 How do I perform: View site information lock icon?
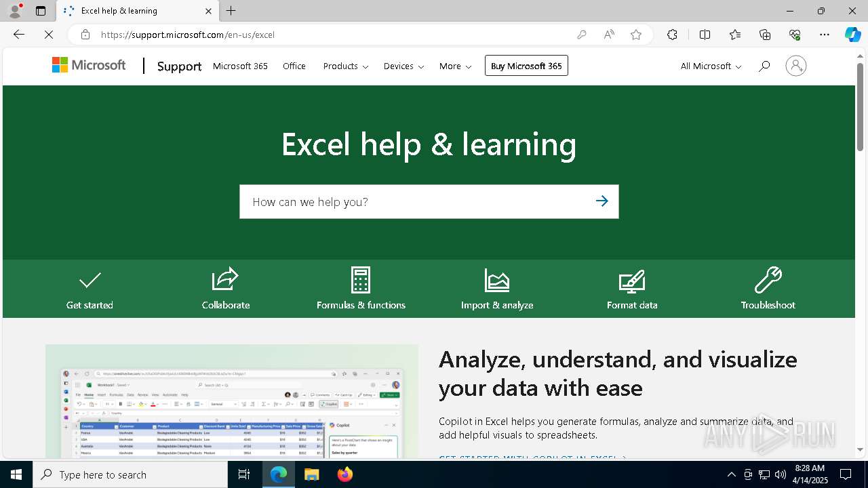coord(85,35)
